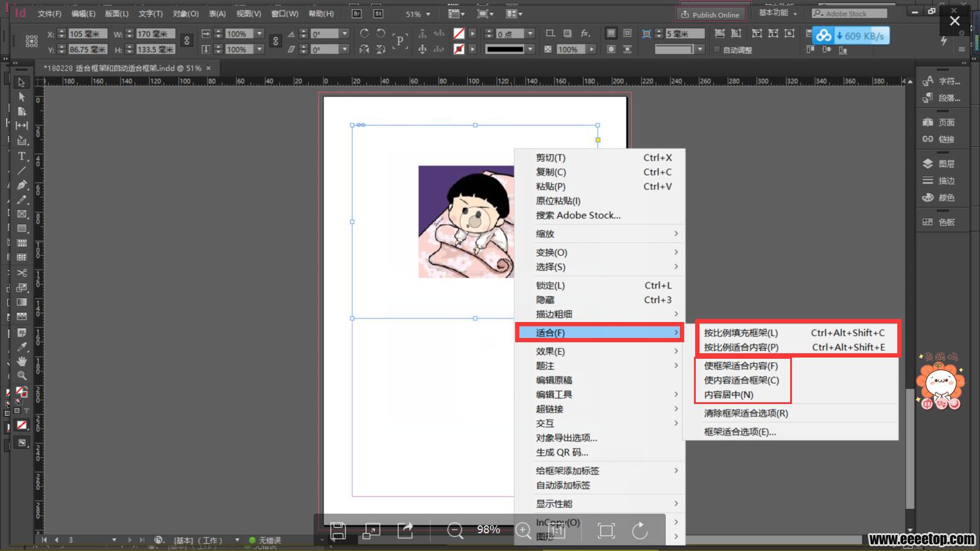Click the X position field 105 毫米
The width and height of the screenshot is (980, 551).
click(87, 34)
